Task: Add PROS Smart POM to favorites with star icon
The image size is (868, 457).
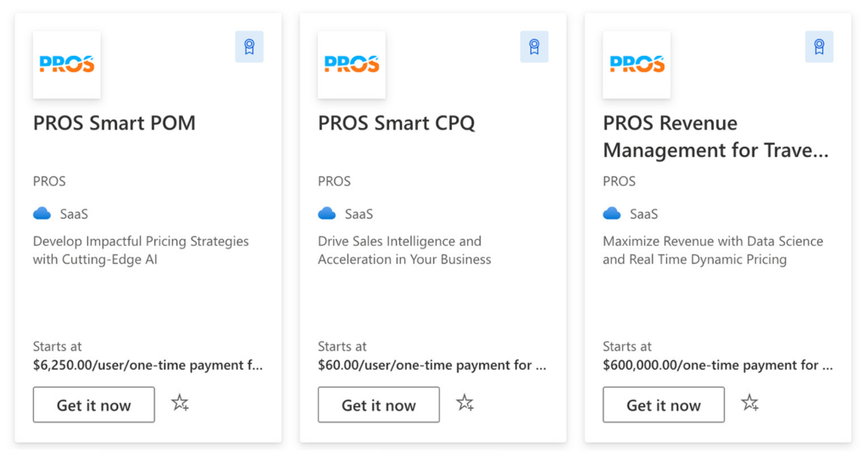Action: (180, 403)
